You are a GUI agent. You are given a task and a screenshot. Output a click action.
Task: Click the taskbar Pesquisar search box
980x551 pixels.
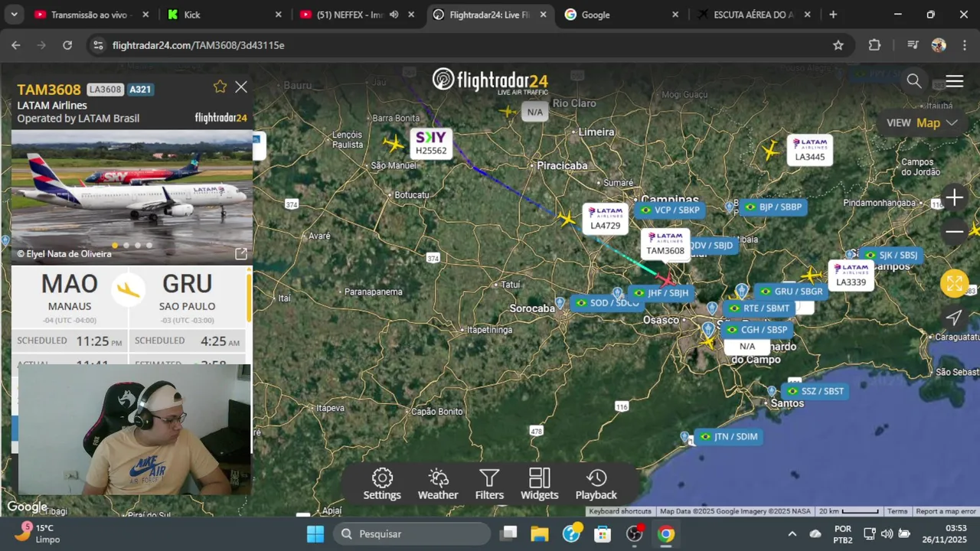(x=413, y=533)
